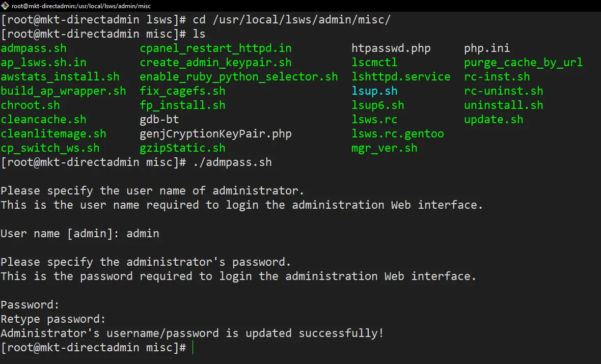This screenshot has height=364, width=601.
Task: Click the htpasswd.php file name
Action: (391, 48)
